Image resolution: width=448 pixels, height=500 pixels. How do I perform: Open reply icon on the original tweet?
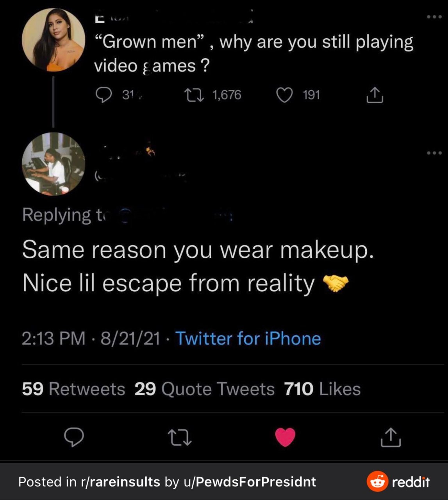click(x=104, y=95)
